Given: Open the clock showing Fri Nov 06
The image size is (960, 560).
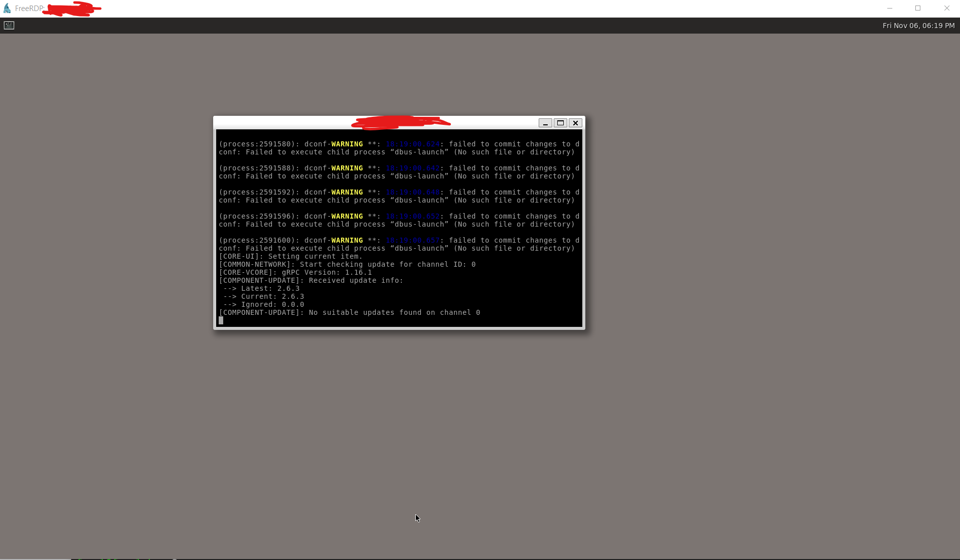Looking at the screenshot, I should 919,25.
